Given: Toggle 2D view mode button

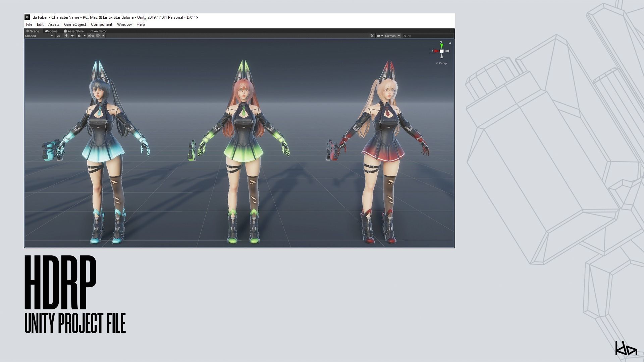Looking at the screenshot, I should (x=58, y=36).
